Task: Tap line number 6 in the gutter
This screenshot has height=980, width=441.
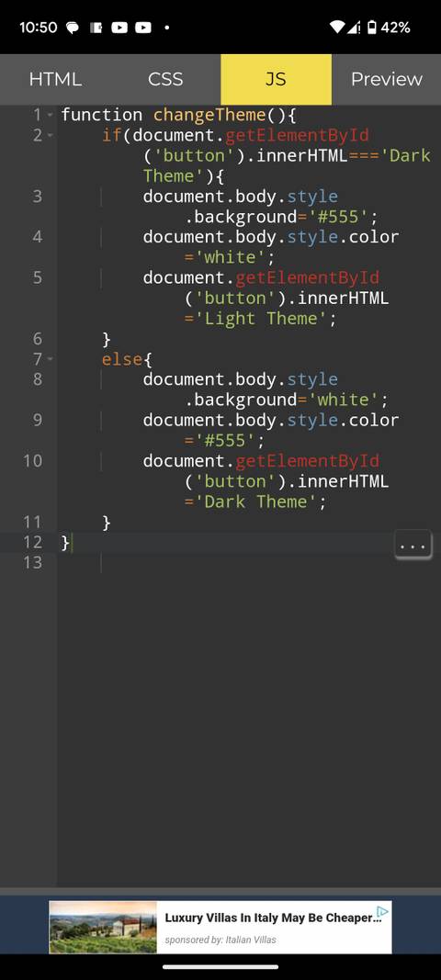Action: coord(38,339)
